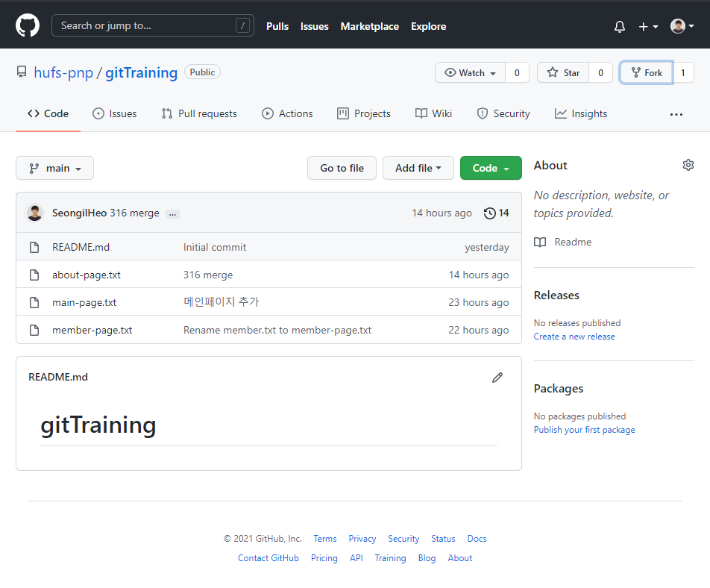Open repository About settings gear
The width and height of the screenshot is (710, 588).
click(x=688, y=165)
